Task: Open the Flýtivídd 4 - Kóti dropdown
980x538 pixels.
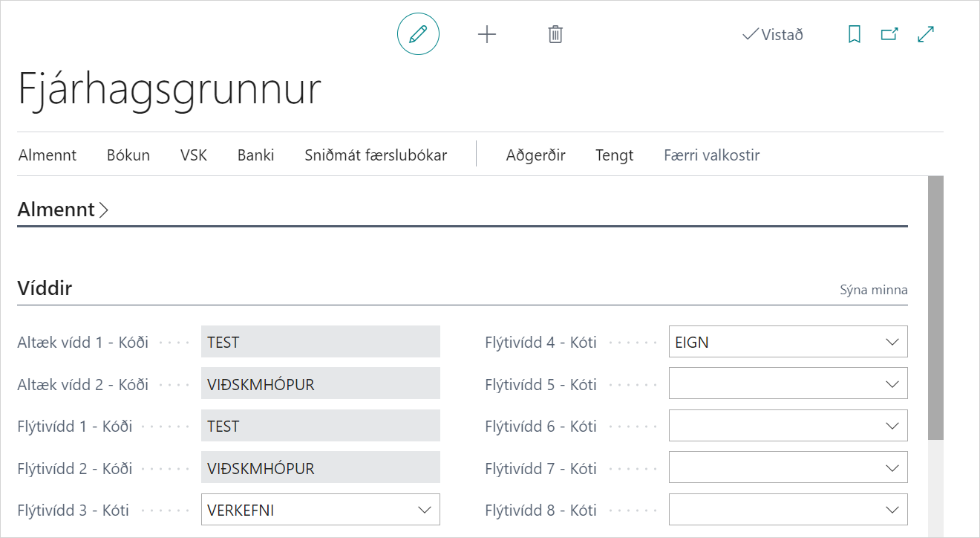Action: tap(892, 343)
